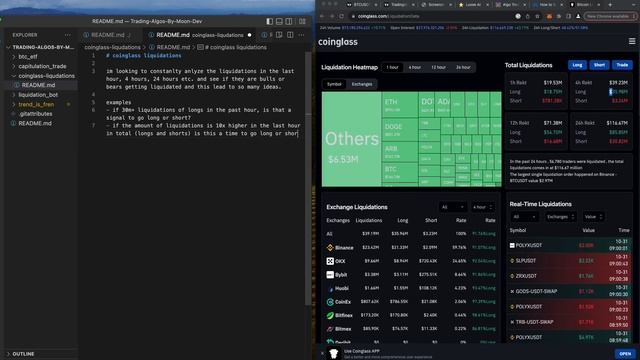Open coinglass hamburger menu
Screen dimensions: 640x360
632,41
